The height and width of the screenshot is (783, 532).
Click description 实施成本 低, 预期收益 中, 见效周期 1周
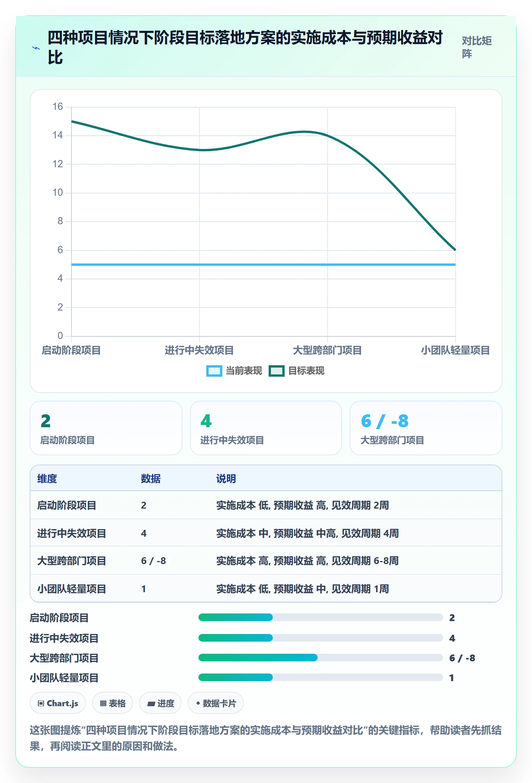coord(302,589)
